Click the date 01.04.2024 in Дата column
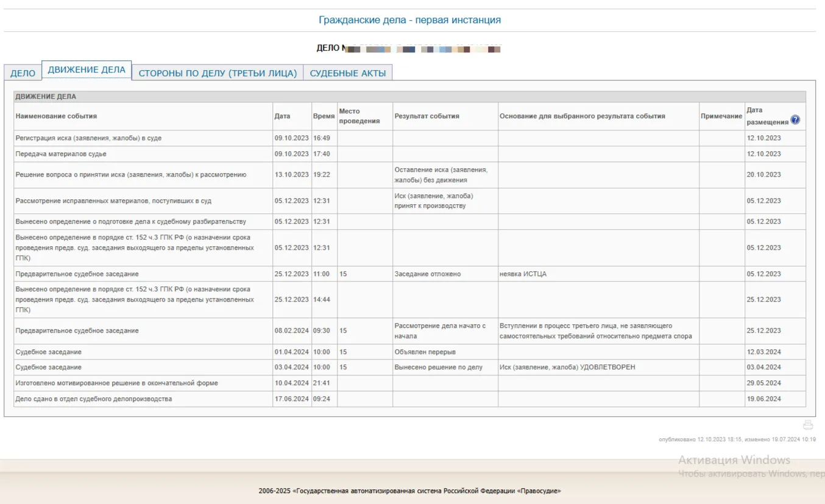 pos(292,352)
